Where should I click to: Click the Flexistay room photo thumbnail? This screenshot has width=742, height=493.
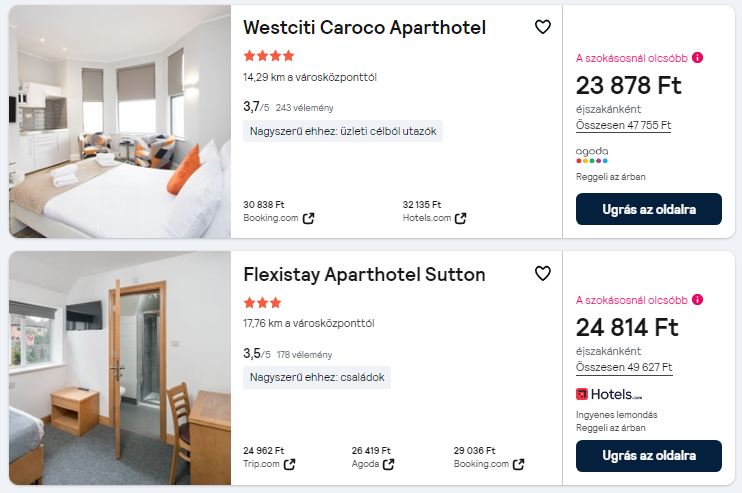click(x=120, y=368)
